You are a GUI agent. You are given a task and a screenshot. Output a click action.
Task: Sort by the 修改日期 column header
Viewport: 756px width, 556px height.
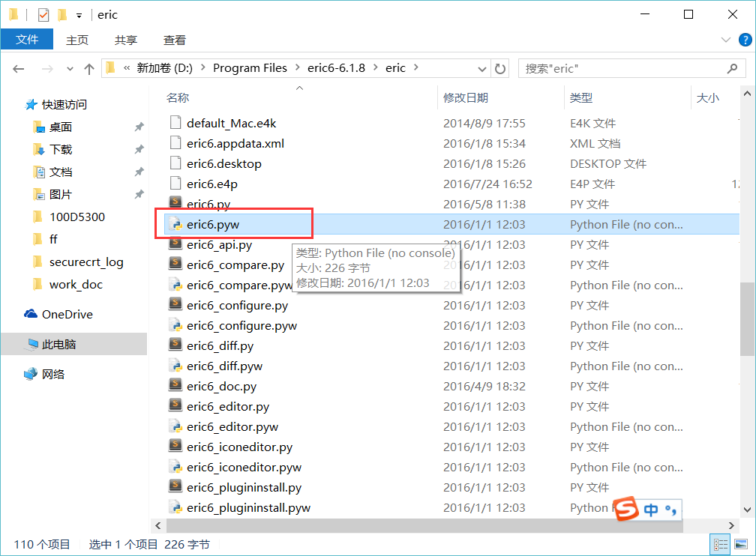point(466,98)
